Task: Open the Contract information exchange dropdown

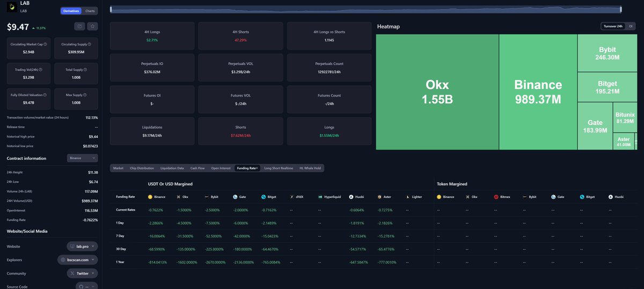Action: 83,158
